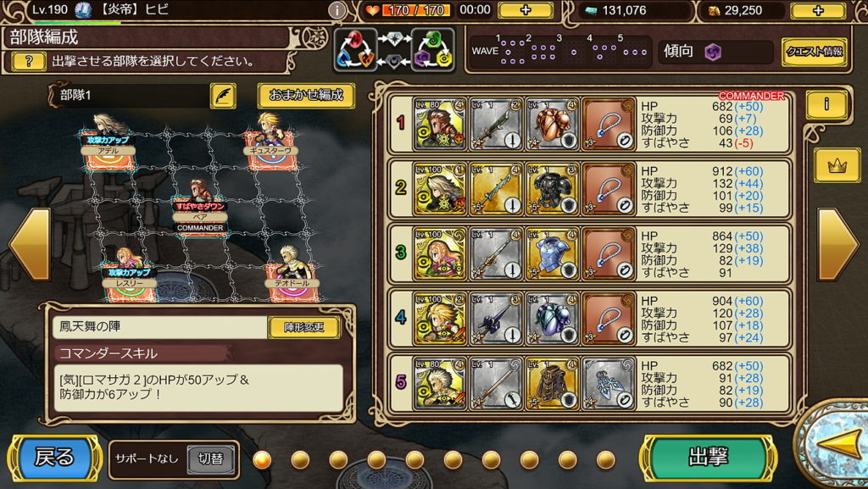Select the sword weapon slot in row 2
868x489 pixels.
pyautogui.click(x=496, y=189)
